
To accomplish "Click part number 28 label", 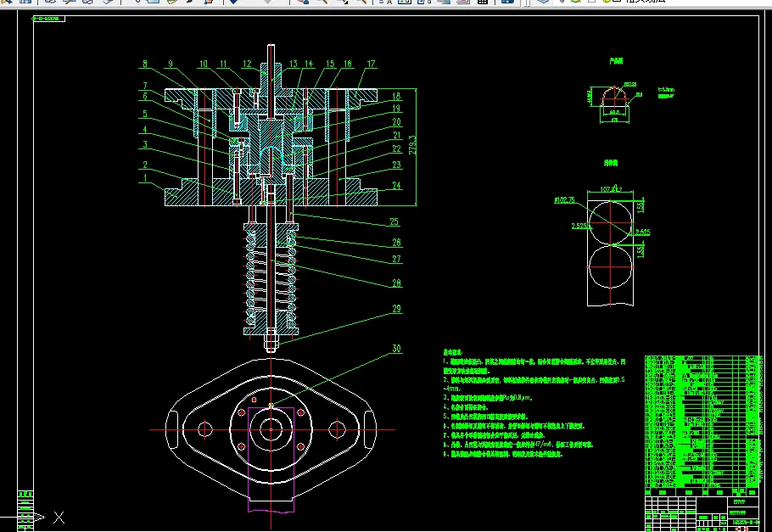I will click(396, 283).
